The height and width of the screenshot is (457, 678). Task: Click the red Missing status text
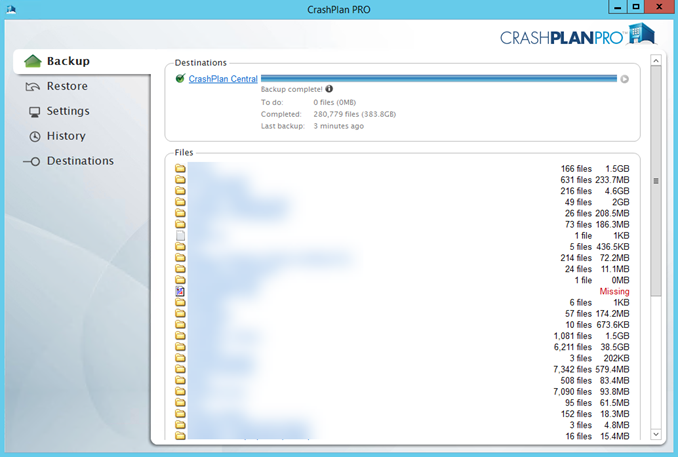[x=614, y=291]
